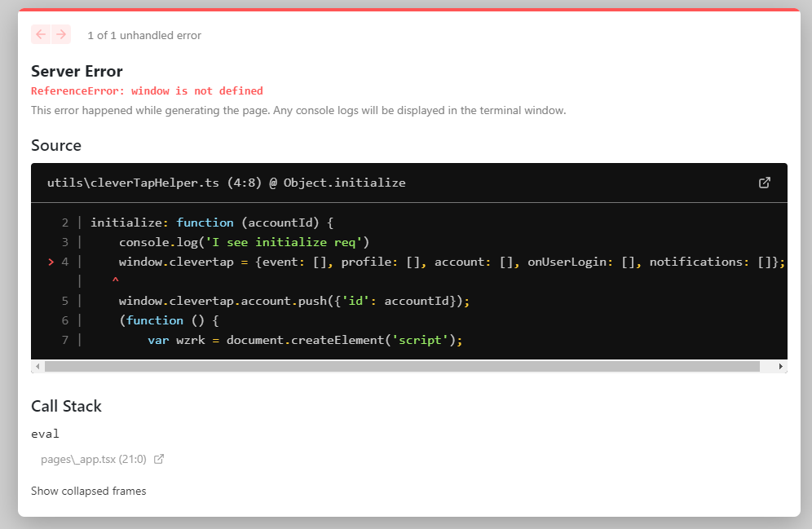Click the Source heading
Image resolution: width=812 pixels, height=529 pixels.
(56, 145)
